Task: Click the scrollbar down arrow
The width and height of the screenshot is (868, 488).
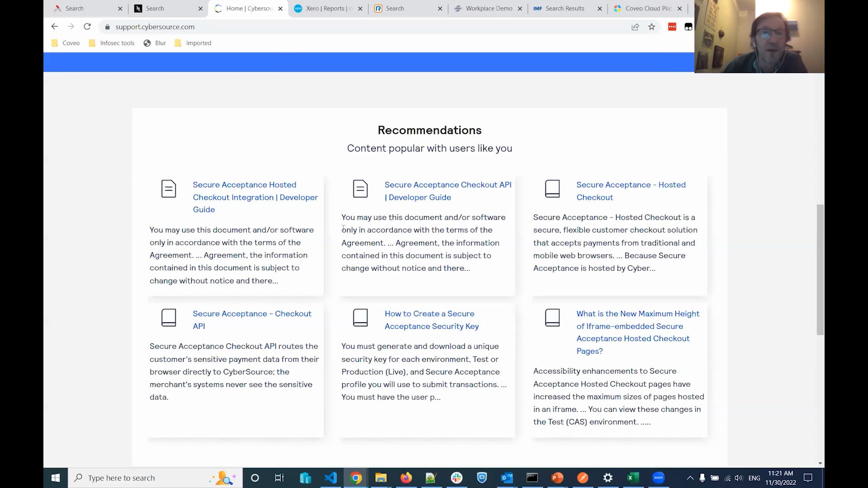Action: [x=820, y=464]
